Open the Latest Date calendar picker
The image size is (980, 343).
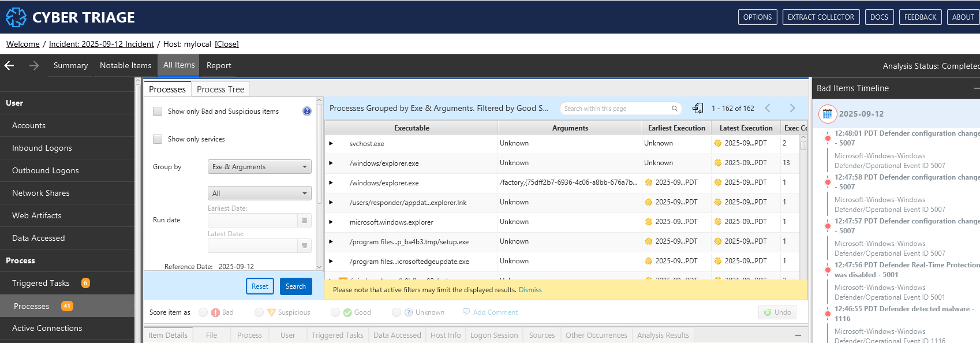(304, 246)
